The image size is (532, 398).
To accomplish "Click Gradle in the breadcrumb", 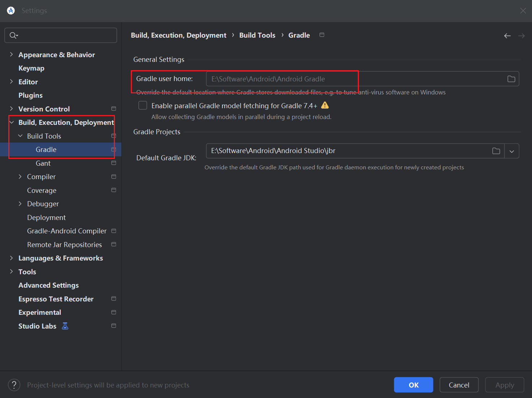I will pyautogui.click(x=299, y=35).
